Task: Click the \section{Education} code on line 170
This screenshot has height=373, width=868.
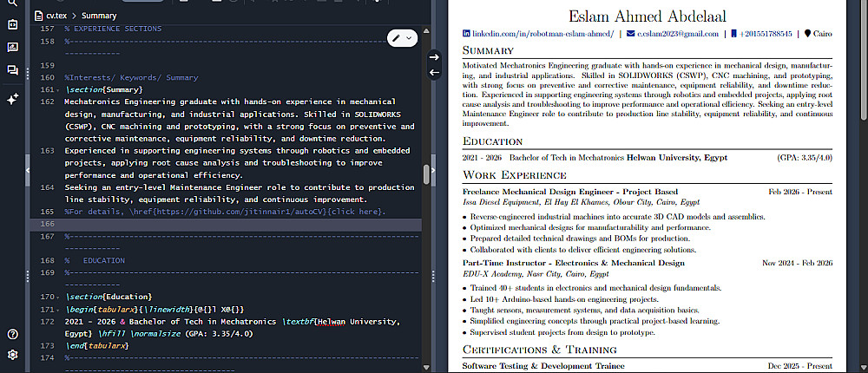Action: tap(108, 298)
